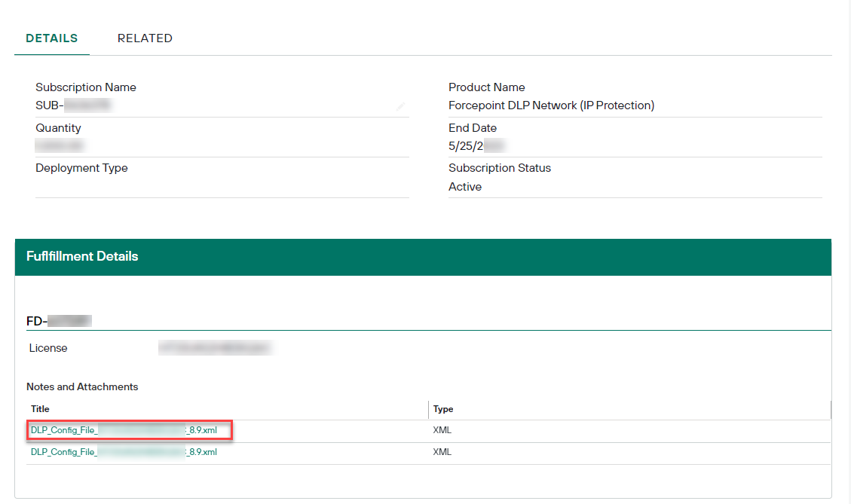Click the Quantity field value
851x504 pixels.
pos(59,145)
